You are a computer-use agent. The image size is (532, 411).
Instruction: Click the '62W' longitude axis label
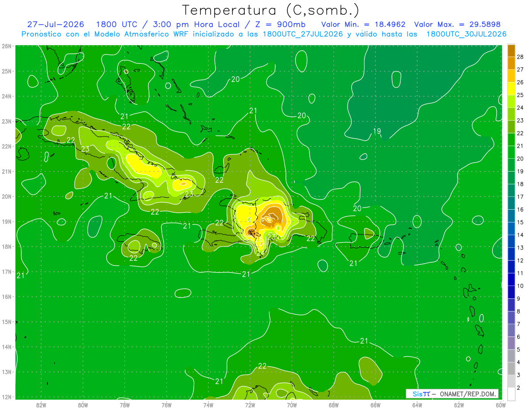click(x=459, y=405)
